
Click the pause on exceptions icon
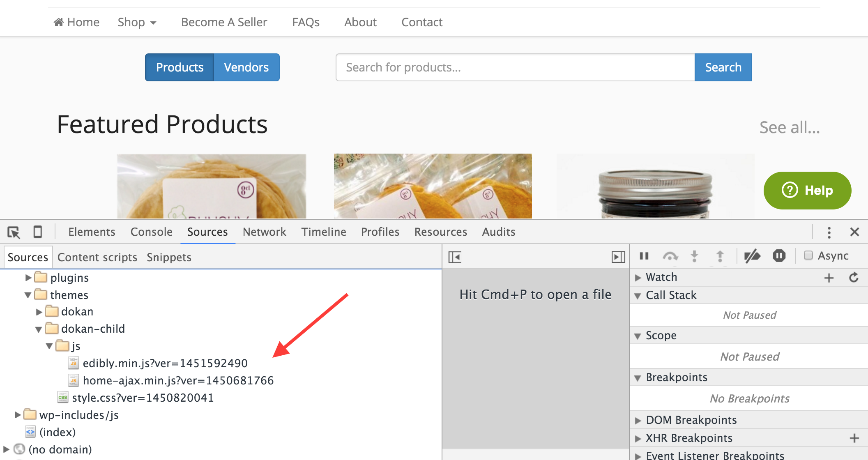click(778, 256)
